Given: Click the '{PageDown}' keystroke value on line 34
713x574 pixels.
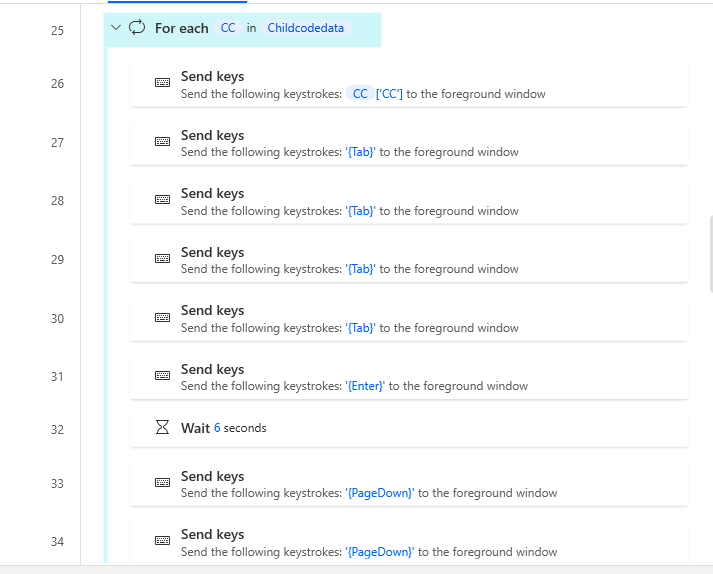Looking at the screenshot, I should click(379, 552).
